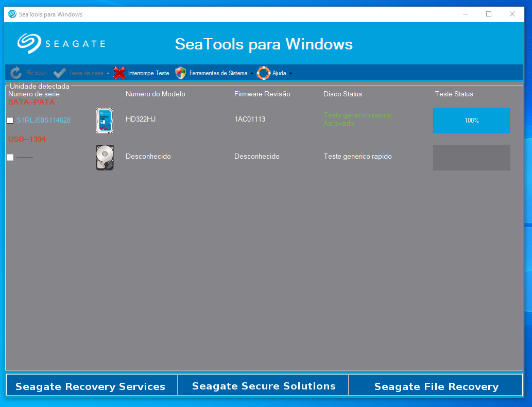Screen dimensions: 532x407
Task: Click the SeaTools app icon in title bar
Action: 12,14
